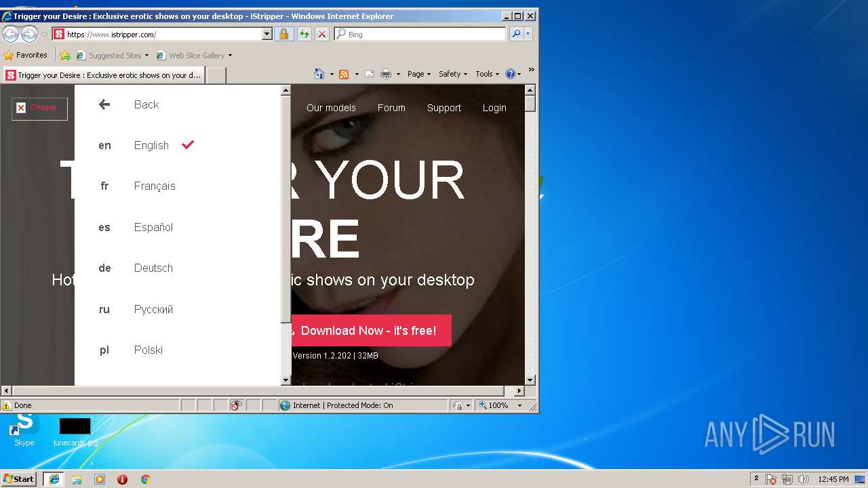Viewport: 868px width, 488px height.
Task: Expand command bar overflow chevron
Action: [x=531, y=69]
